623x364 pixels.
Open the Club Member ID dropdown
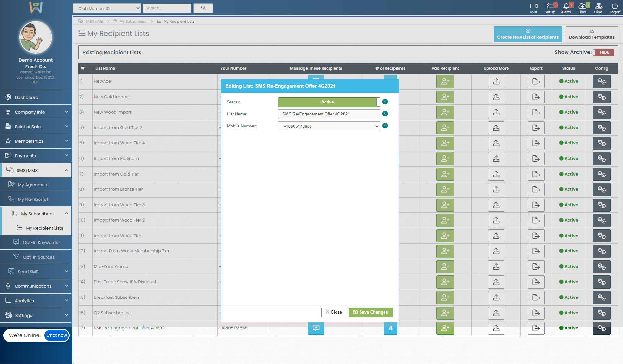[107, 8]
